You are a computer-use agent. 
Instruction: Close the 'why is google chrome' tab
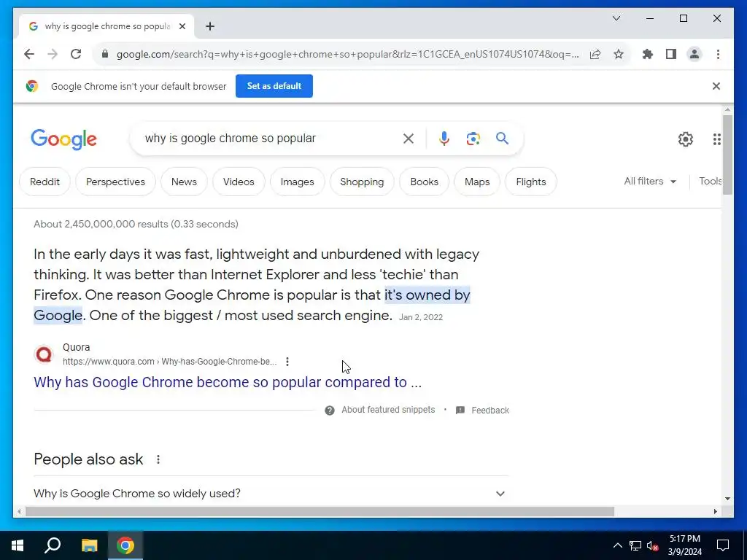(182, 26)
